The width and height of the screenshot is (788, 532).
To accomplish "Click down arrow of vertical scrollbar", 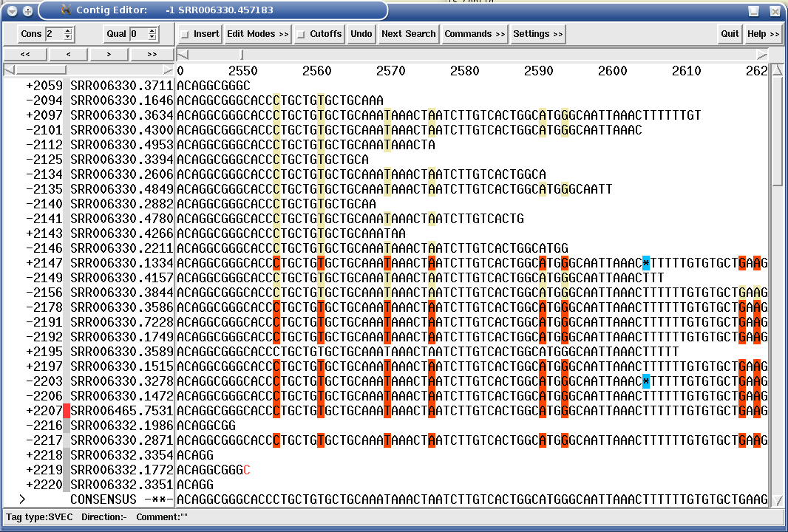I will pos(777,500).
